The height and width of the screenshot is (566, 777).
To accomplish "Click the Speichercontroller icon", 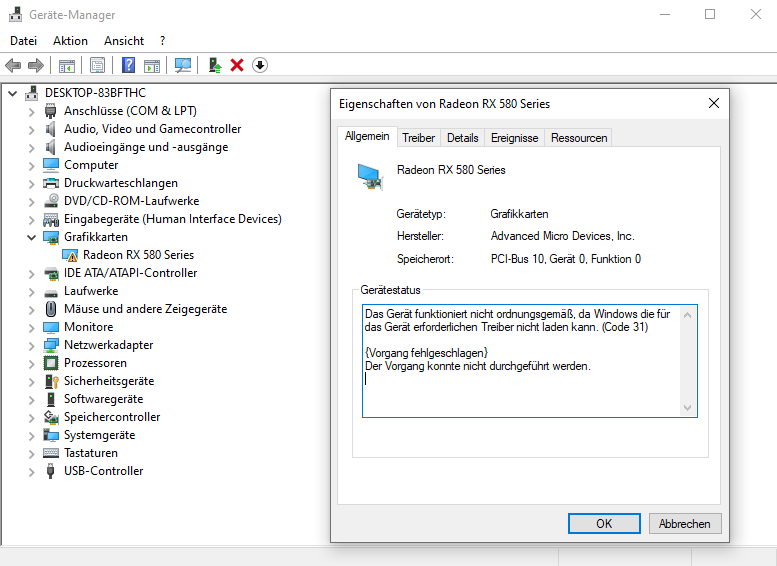I will [51, 417].
